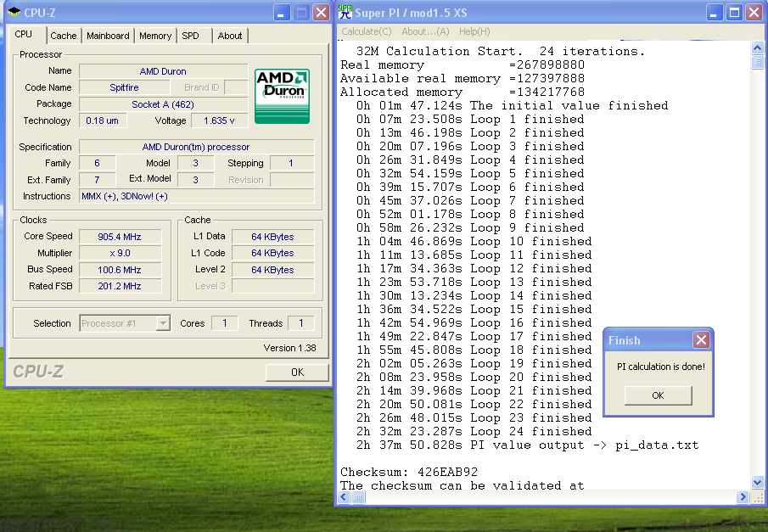Click the horizontal scroll right arrow

click(743, 497)
